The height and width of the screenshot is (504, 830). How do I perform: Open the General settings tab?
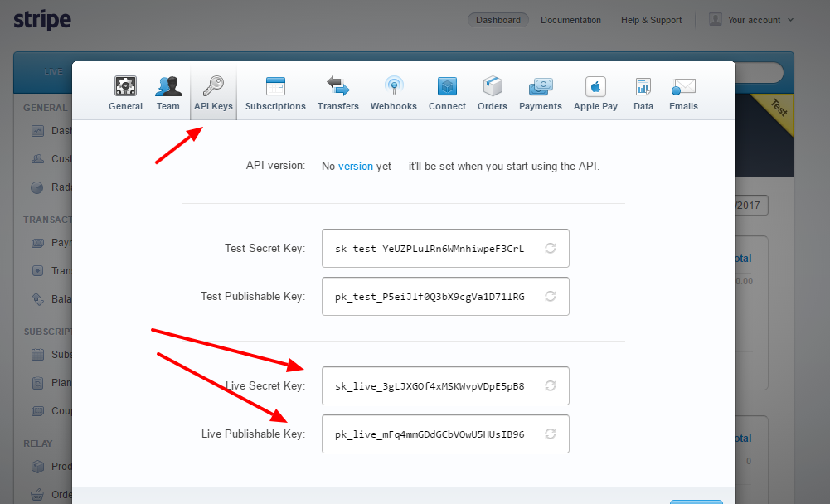tap(125, 93)
